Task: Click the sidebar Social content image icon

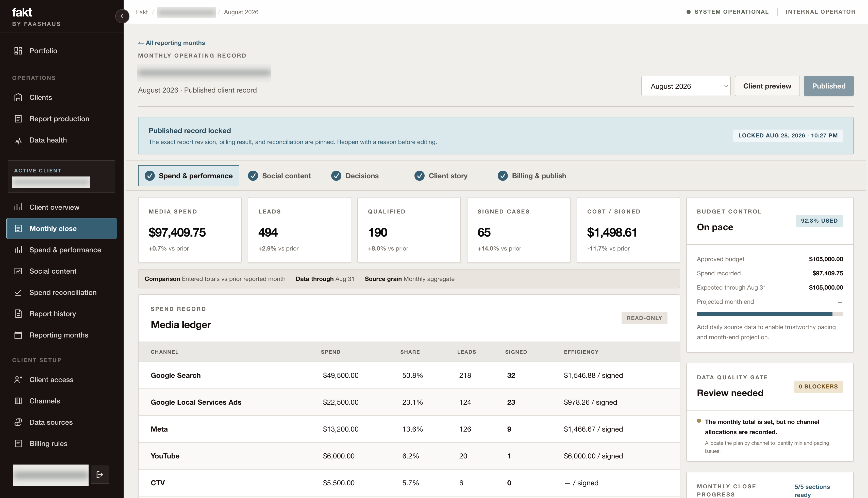Action: point(18,271)
